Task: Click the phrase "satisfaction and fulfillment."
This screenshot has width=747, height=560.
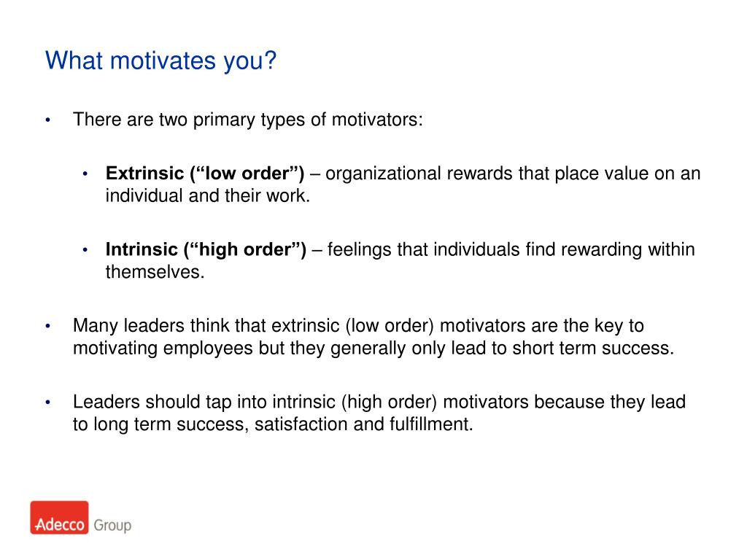Action: click(x=363, y=424)
